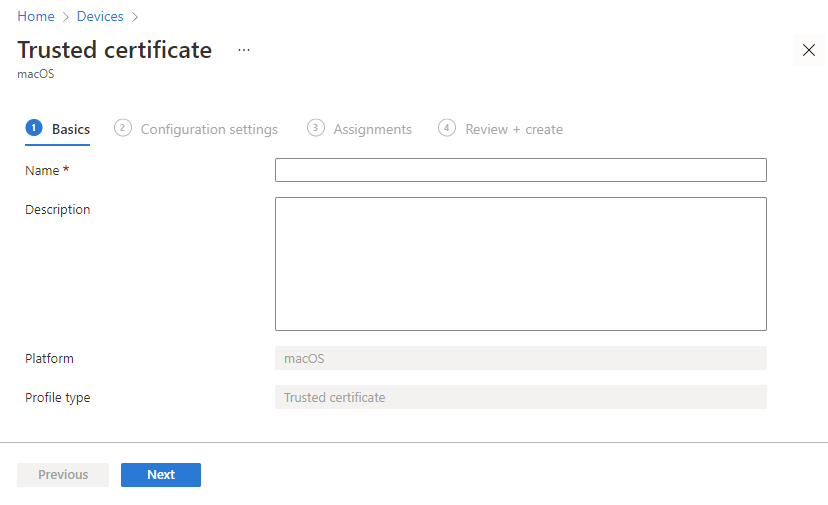828x505 pixels.
Task: Click the Previous button
Action: [x=63, y=475]
